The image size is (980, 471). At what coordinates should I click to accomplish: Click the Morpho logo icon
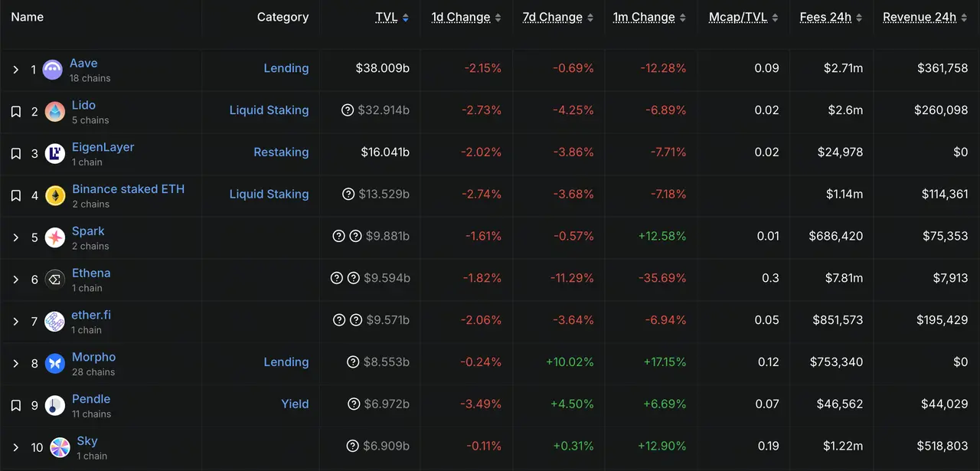(x=54, y=362)
